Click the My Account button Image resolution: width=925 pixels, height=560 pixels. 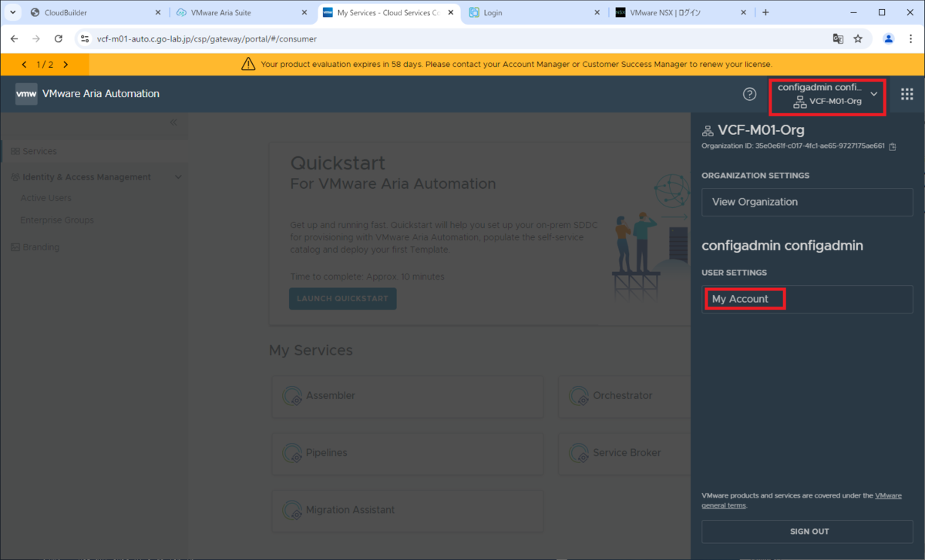pos(807,299)
